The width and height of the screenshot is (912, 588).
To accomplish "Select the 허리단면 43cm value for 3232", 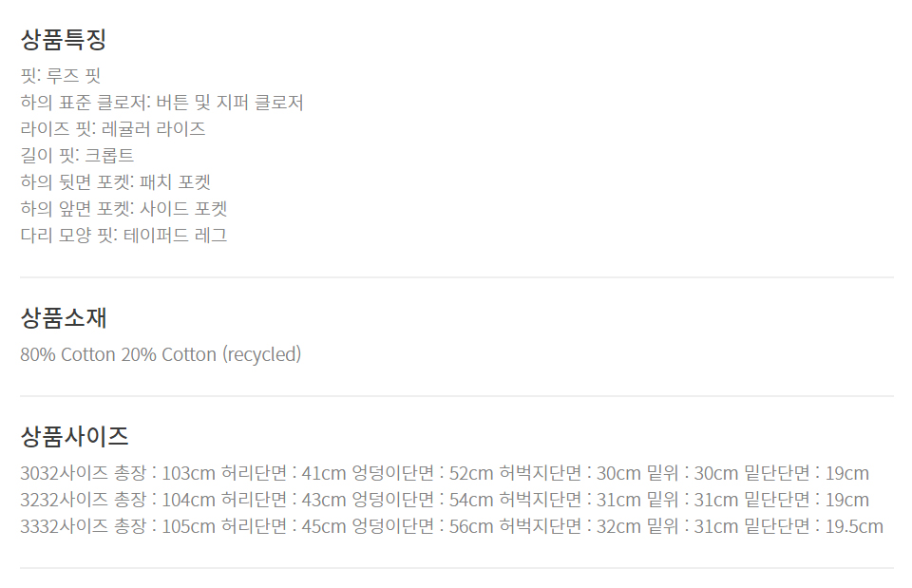I will (324, 500).
